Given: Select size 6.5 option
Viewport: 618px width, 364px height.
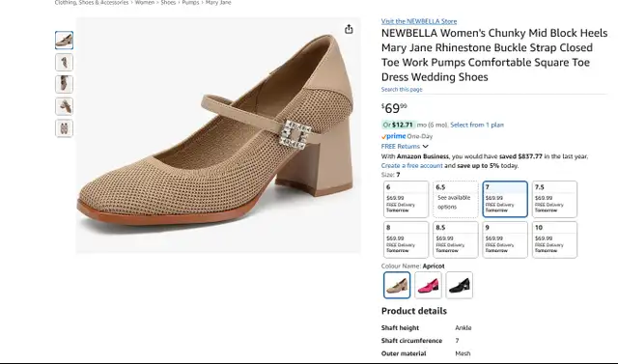Looking at the screenshot, I should pos(456,199).
